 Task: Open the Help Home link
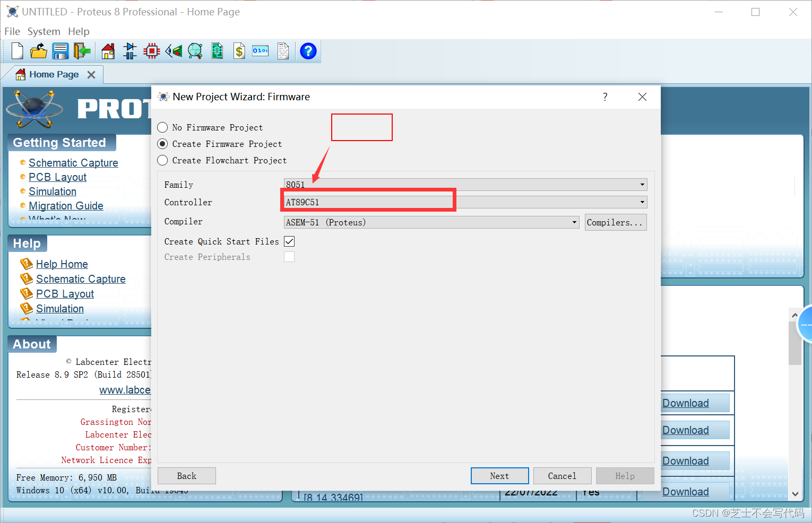click(x=62, y=264)
